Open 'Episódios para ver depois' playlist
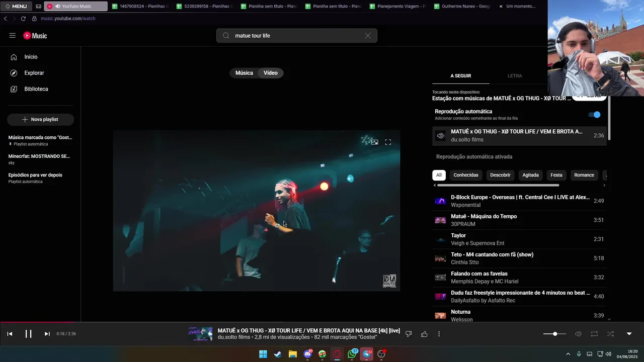The image size is (644, 362). pos(40,178)
